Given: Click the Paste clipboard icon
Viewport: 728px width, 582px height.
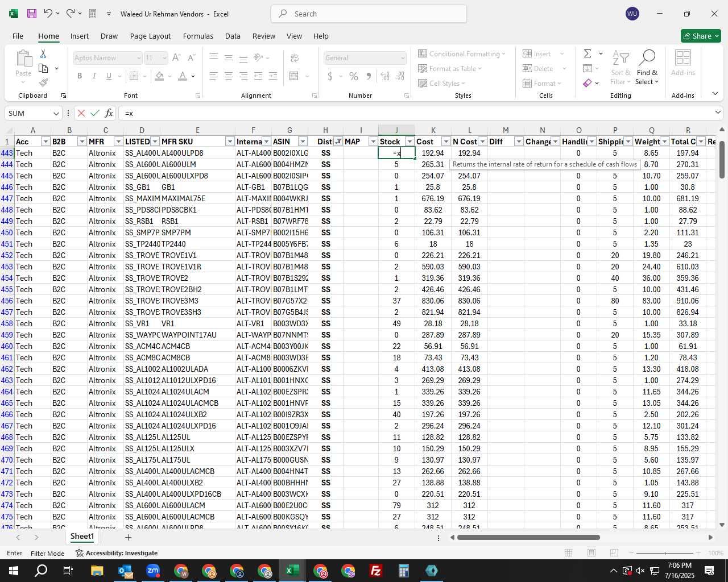Looking at the screenshot, I should pyautogui.click(x=23, y=59).
